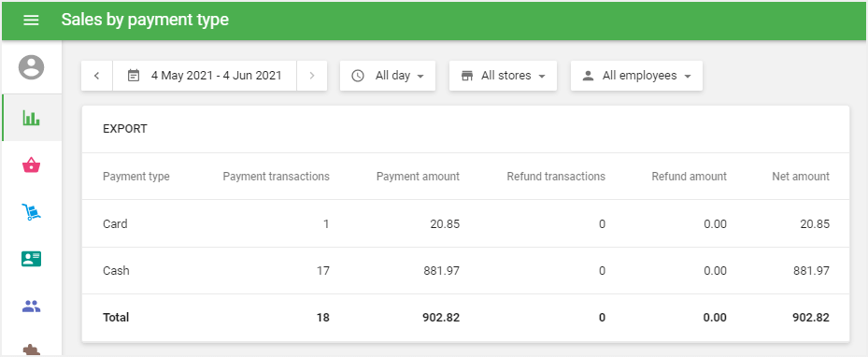Open the Employees ID card icon
This screenshot has height=357, width=868.
pos(31,259)
